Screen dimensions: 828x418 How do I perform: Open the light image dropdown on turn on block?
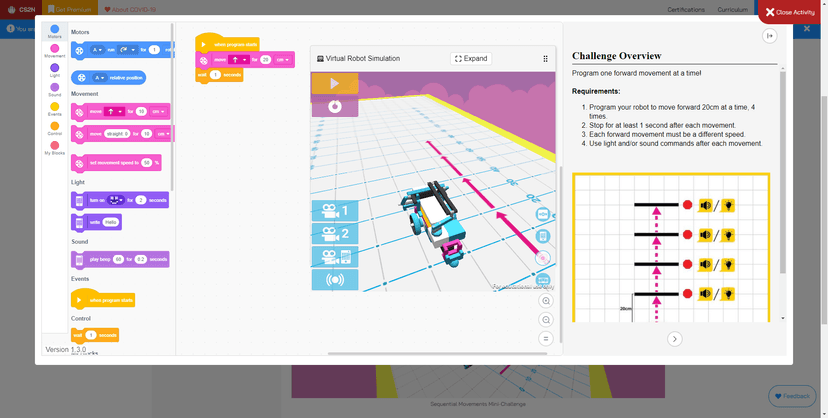(x=116, y=200)
